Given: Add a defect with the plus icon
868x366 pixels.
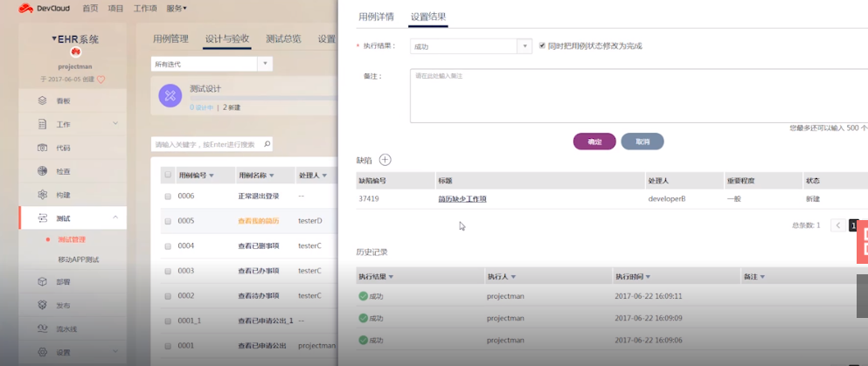Looking at the screenshot, I should [x=385, y=160].
